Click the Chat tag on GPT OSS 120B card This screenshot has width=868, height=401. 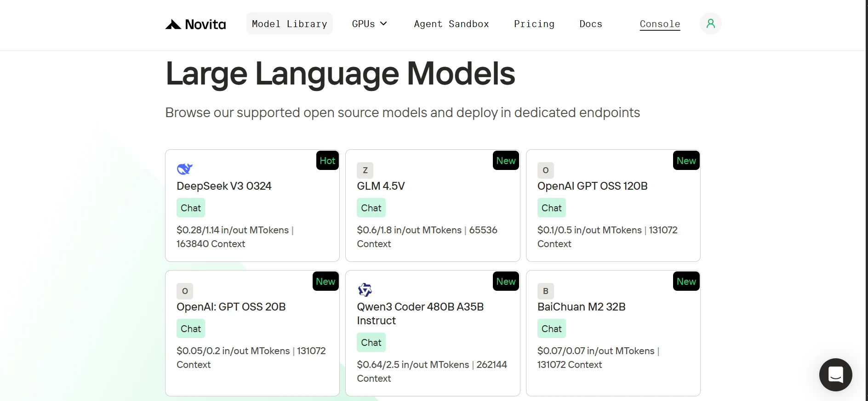(551, 208)
